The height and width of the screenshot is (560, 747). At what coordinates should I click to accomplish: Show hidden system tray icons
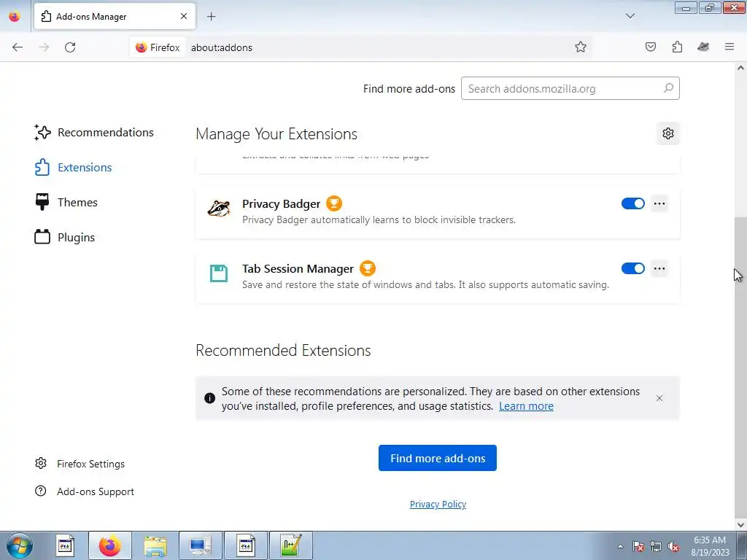(620, 546)
